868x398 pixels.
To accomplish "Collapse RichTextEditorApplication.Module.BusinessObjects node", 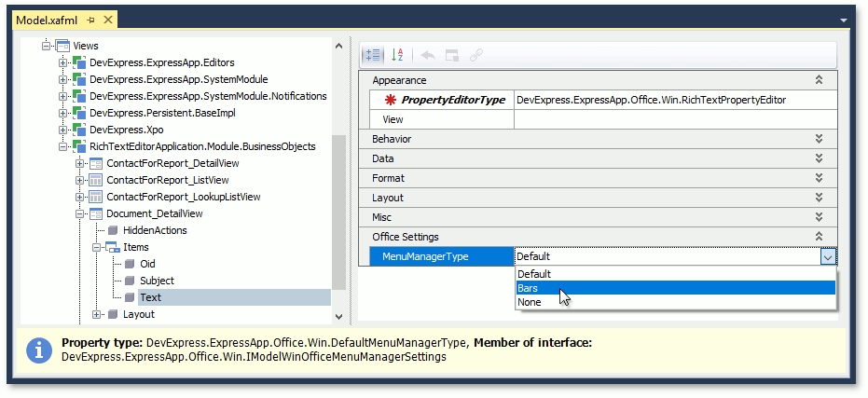I will (x=62, y=146).
